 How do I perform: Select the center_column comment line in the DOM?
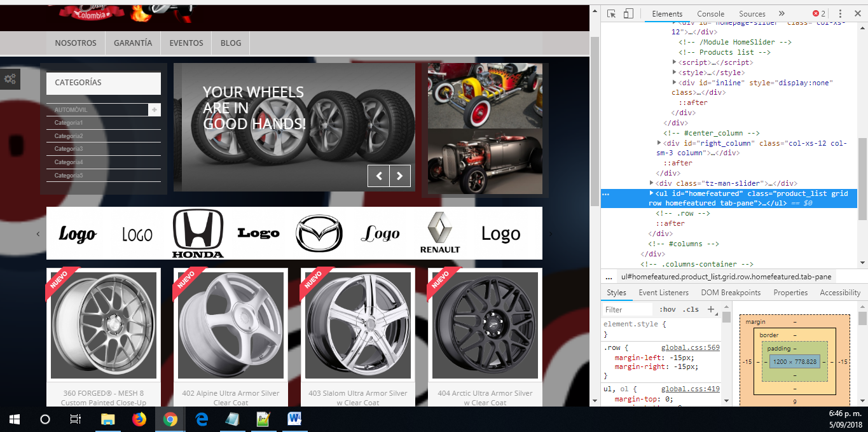711,133
